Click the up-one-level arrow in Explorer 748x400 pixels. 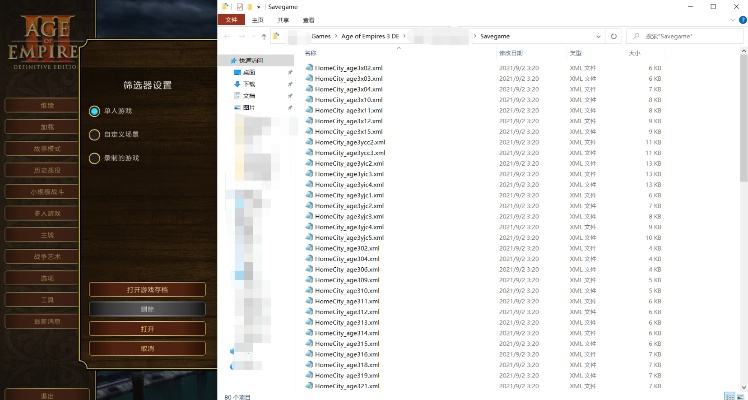(263, 36)
